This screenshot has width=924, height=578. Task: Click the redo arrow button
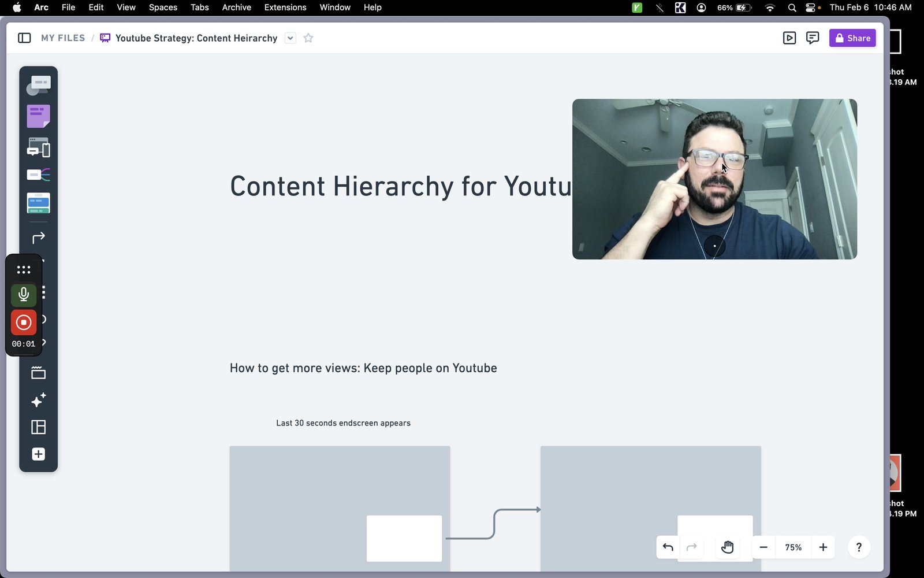pos(692,547)
